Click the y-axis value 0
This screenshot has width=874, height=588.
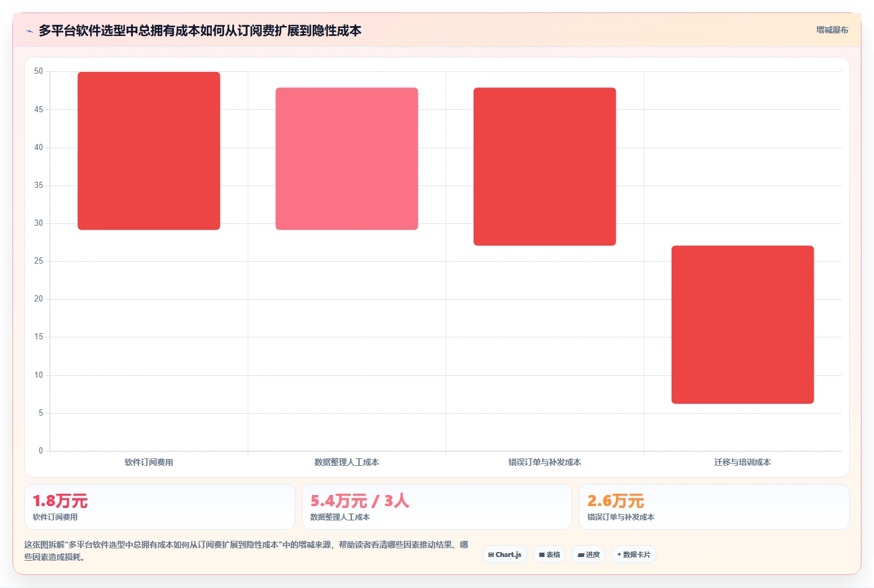coord(41,451)
